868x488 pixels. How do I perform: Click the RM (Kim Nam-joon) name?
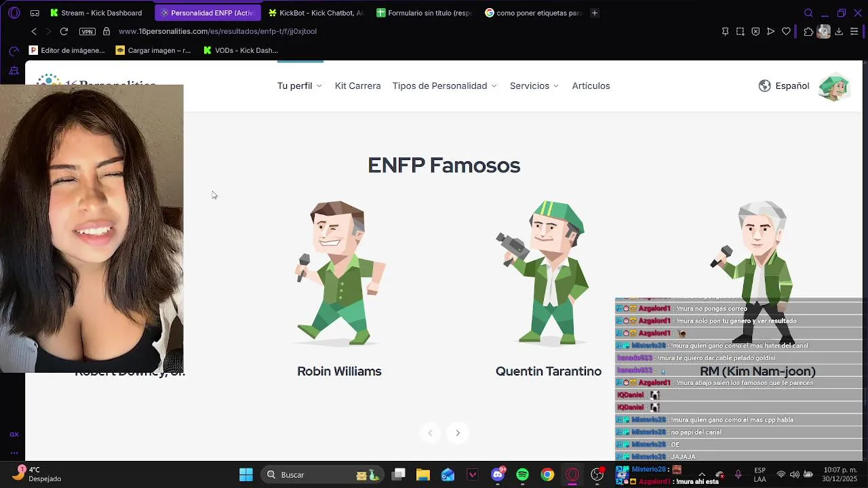[x=757, y=371]
